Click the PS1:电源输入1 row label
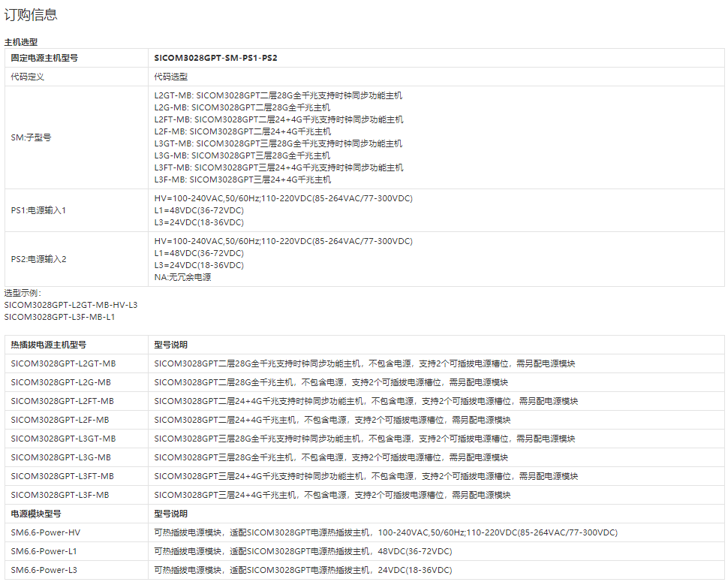This screenshot has width=728, height=582. point(38,210)
